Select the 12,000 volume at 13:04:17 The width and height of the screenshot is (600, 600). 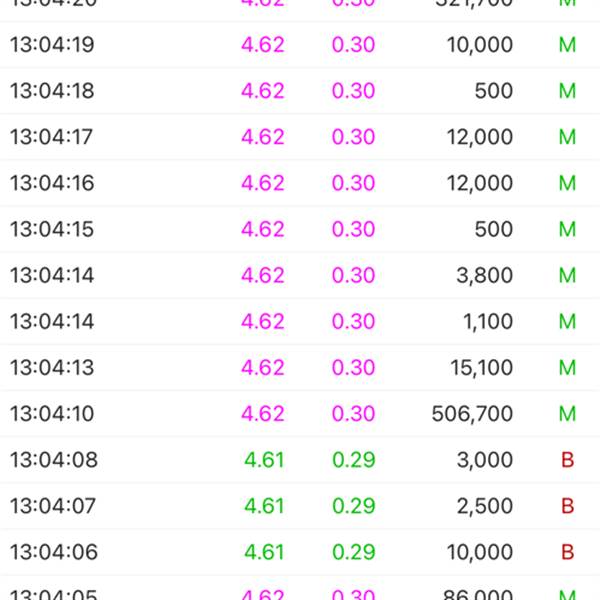(x=480, y=137)
